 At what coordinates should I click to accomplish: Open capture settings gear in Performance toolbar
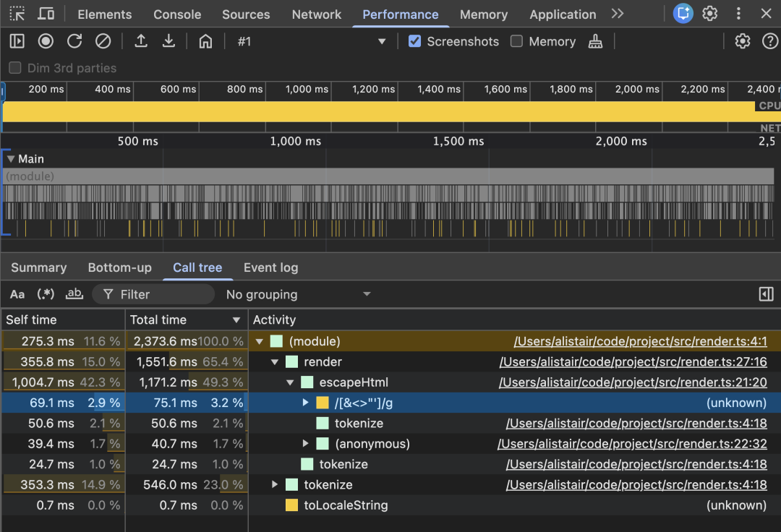(x=742, y=41)
